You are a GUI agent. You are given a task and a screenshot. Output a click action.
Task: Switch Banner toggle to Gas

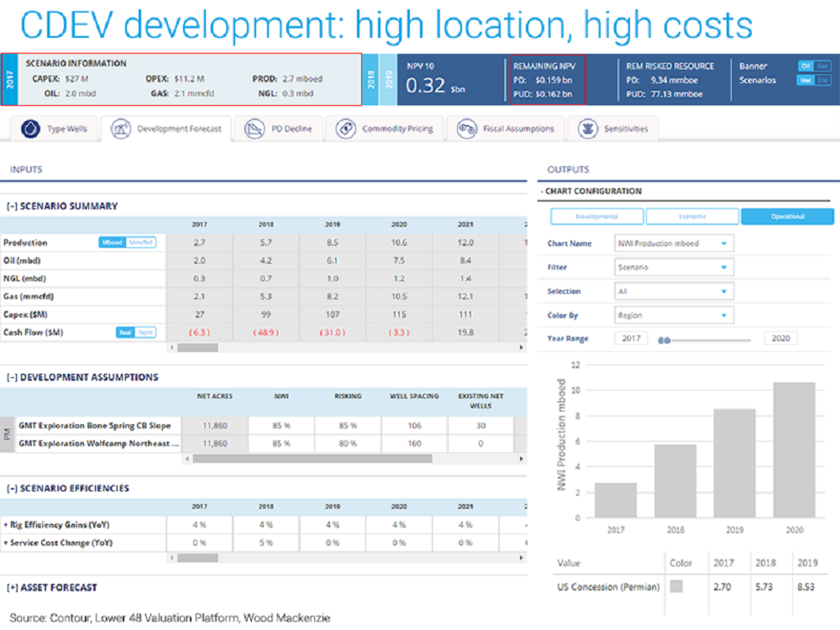tap(822, 66)
